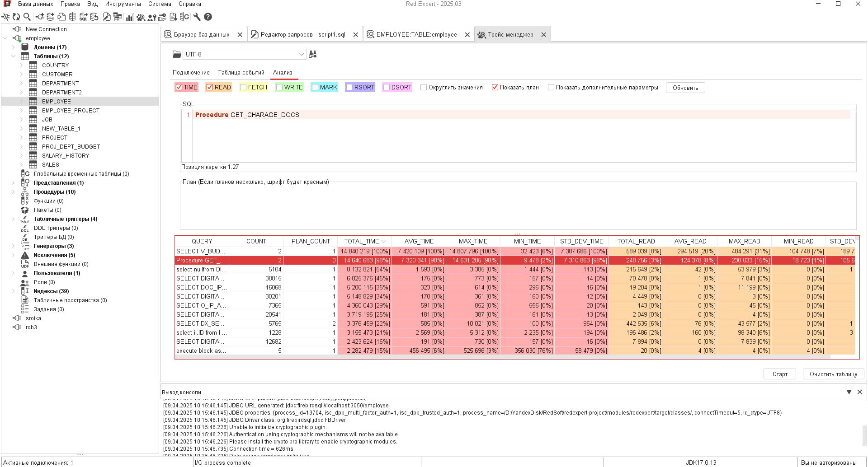
Task: Click the search magnifier toolbar icon
Action: (27, 17)
